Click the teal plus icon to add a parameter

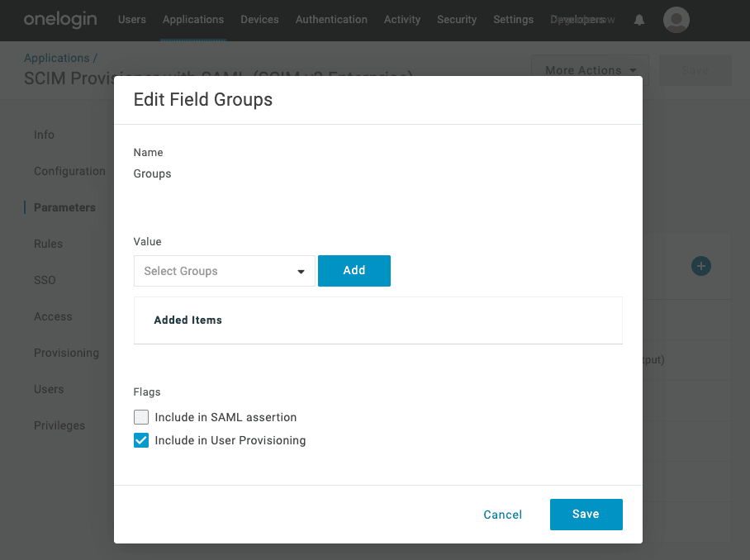[x=700, y=266]
